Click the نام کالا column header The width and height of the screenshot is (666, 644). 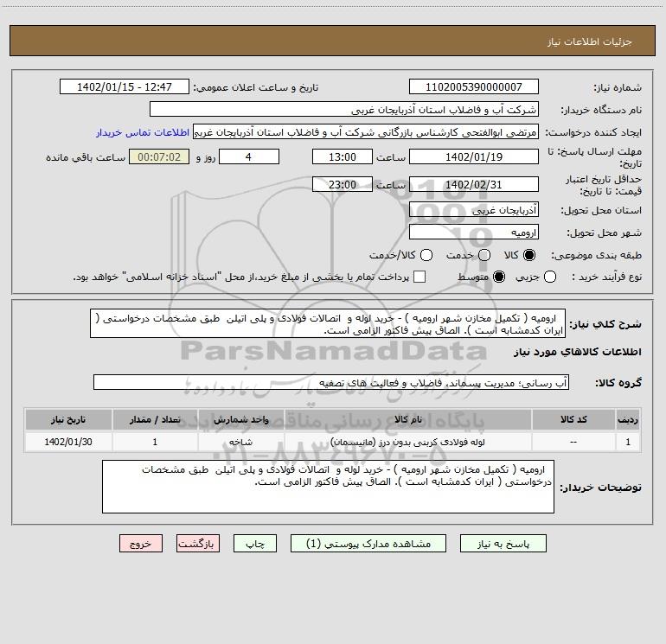tap(407, 419)
